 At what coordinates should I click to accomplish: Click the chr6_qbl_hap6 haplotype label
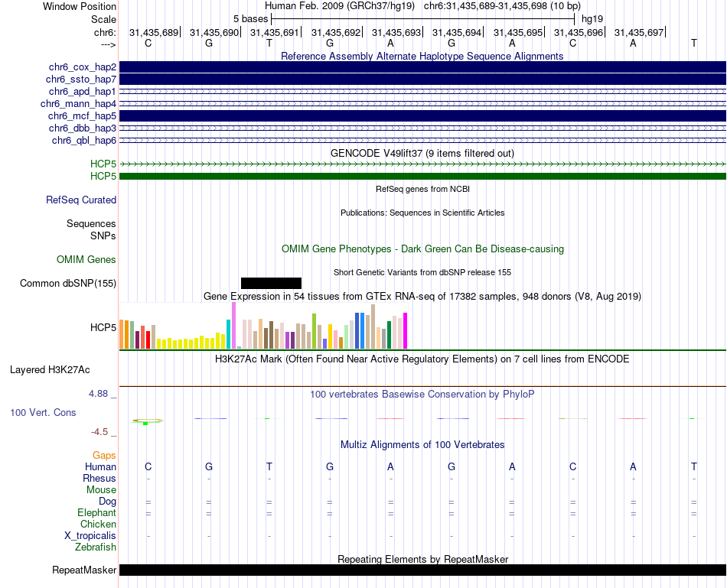[x=84, y=141]
